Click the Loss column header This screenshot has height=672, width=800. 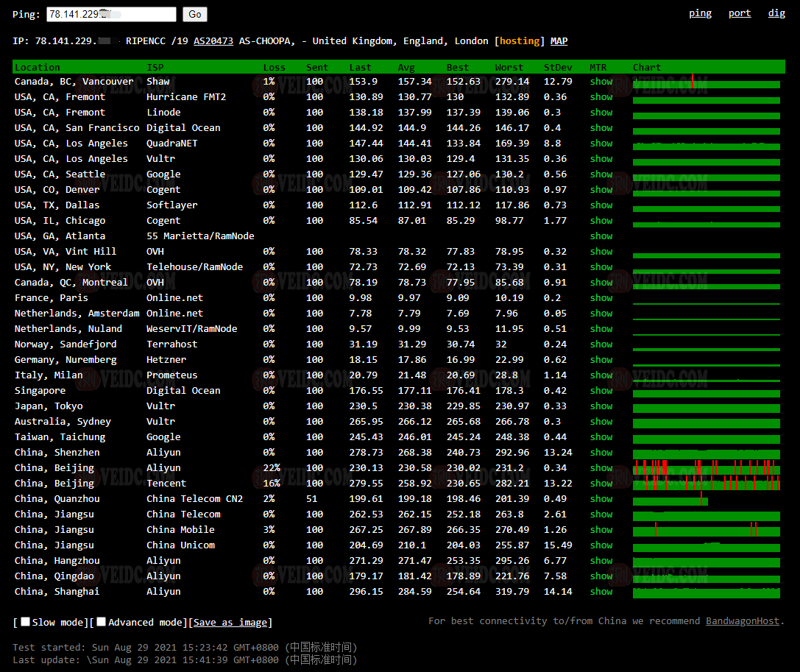pyautogui.click(x=274, y=68)
